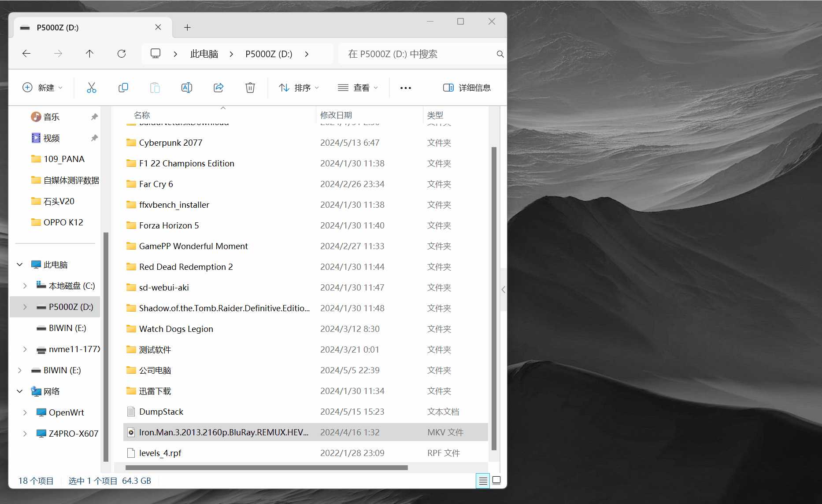Toggle the 详细信息 details pane
The width and height of the screenshot is (822, 504).
467,88
